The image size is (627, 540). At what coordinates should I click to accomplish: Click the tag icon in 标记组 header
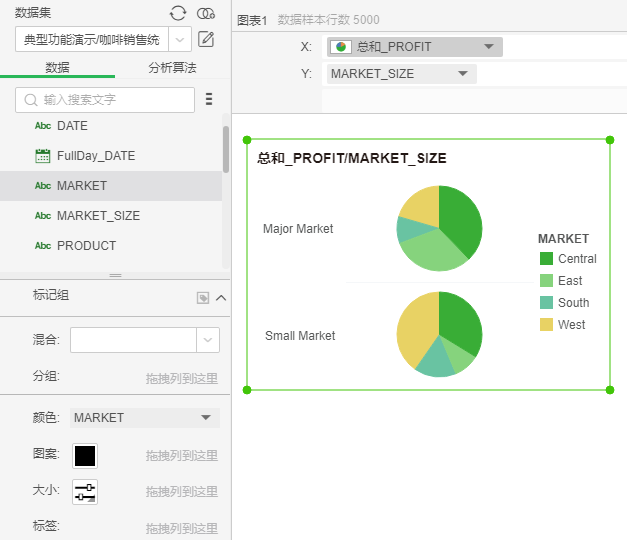[203, 297]
